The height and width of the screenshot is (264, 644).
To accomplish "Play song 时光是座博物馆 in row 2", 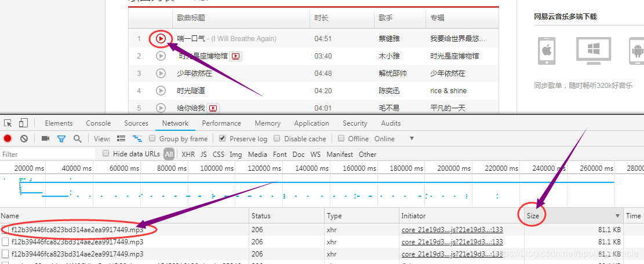I will (x=161, y=56).
